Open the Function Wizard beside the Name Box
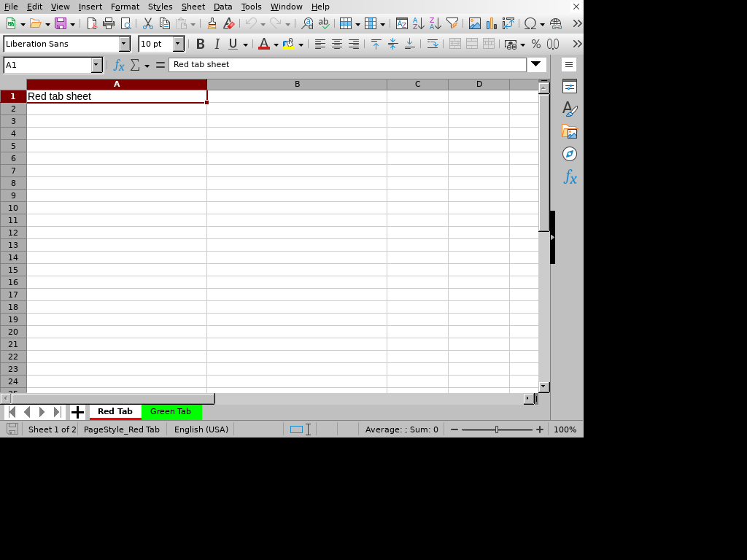This screenshot has height=560, width=747. [119, 65]
